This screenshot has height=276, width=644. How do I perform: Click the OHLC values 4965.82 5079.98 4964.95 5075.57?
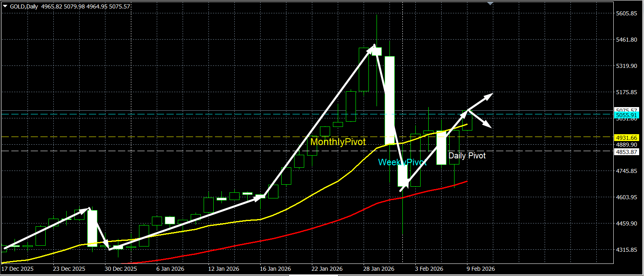point(86,6)
